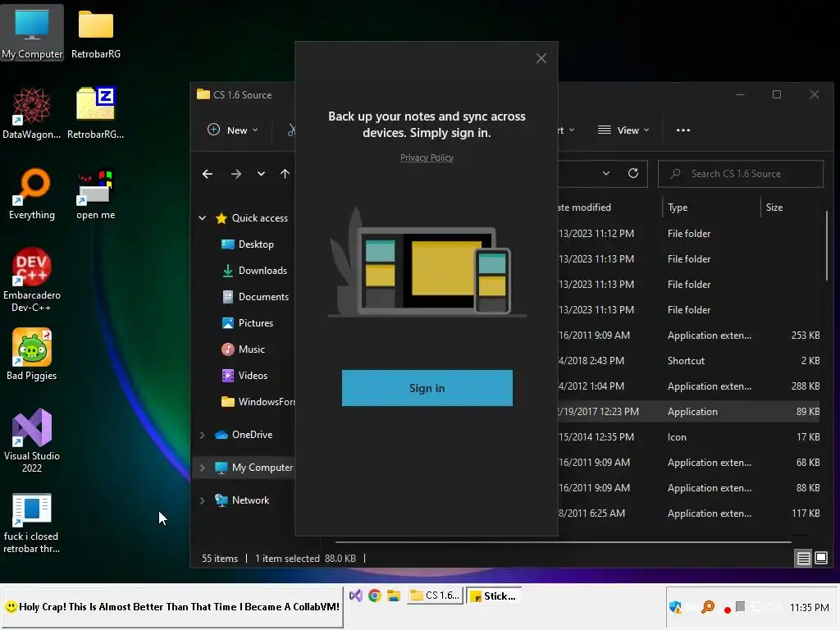Sort by Date modified column header
The height and width of the screenshot is (630, 840).
coord(609,208)
